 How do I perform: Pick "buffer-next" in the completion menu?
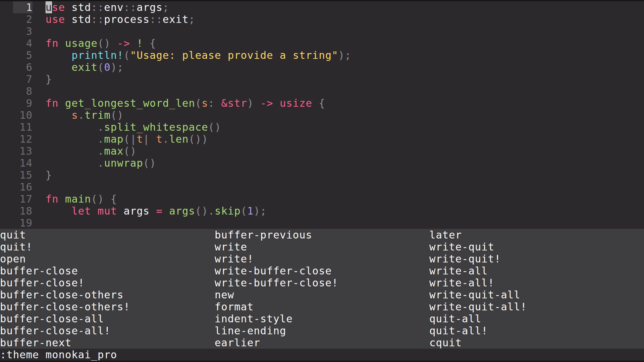pos(36,343)
